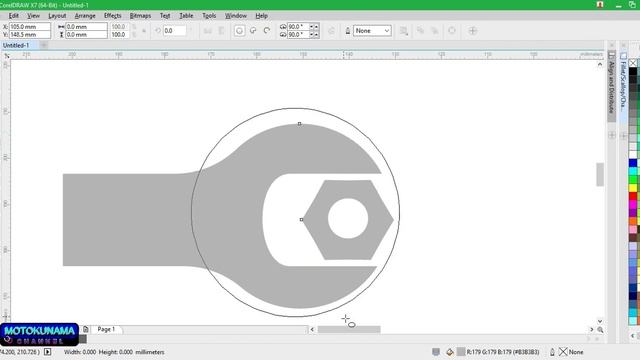Screen dimensions: 640x360
Task: Click the quick customize plus icon
Action: [x=473, y=31]
